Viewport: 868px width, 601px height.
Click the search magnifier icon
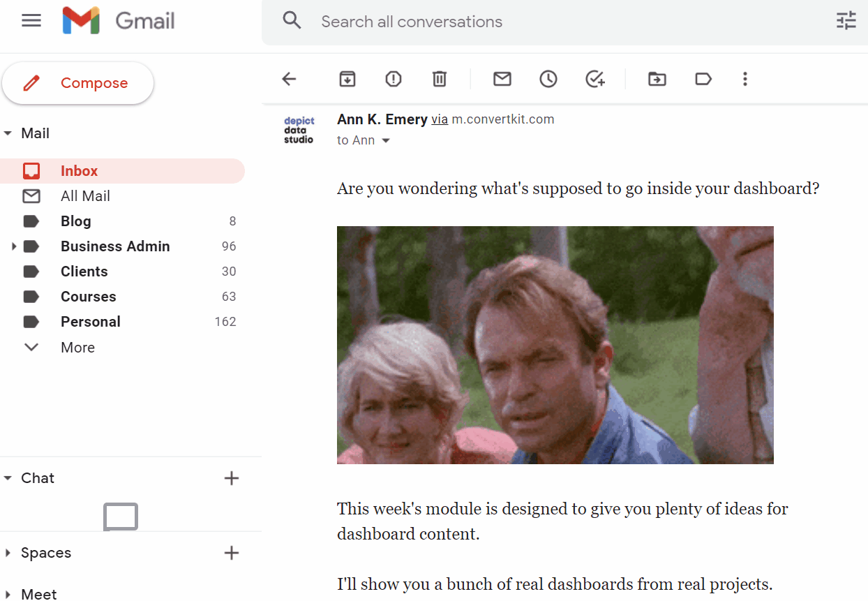(x=292, y=21)
